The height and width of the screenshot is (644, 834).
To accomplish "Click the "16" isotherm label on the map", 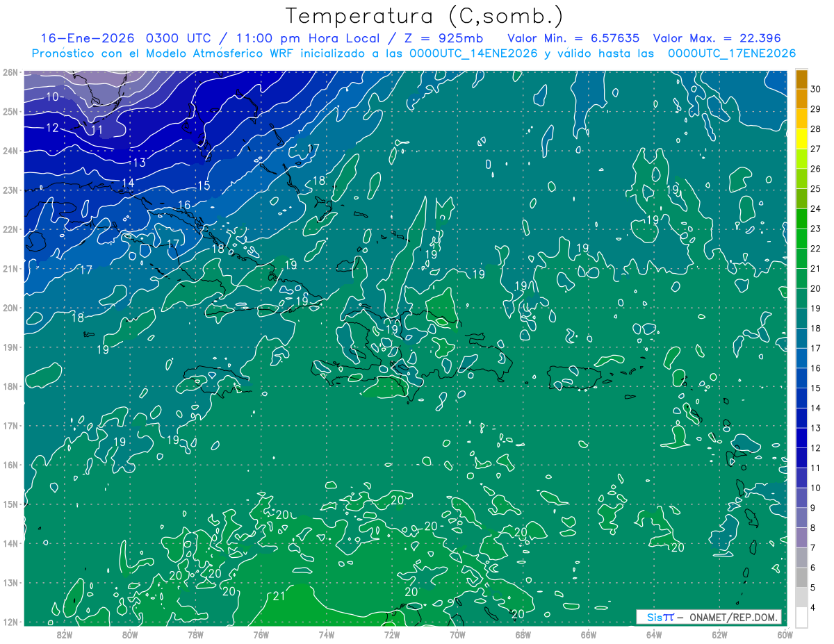I will tap(184, 205).
